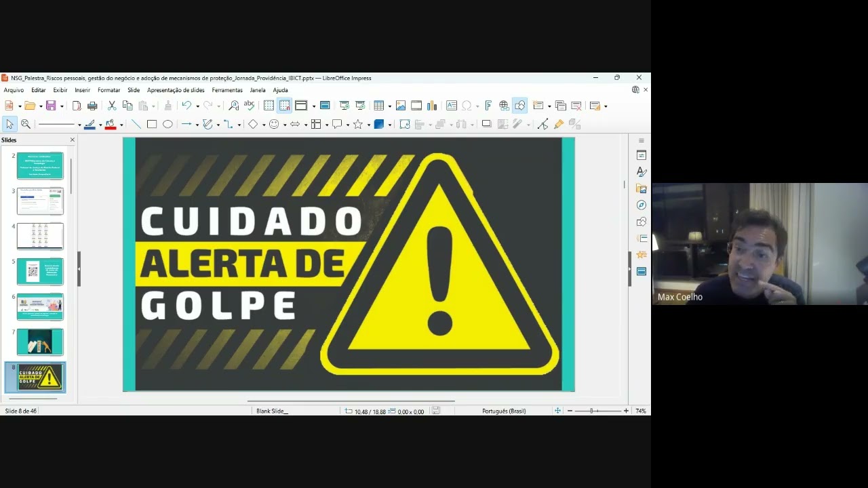Cut selection with the scissors icon
The width and height of the screenshot is (868, 488).
click(x=112, y=106)
